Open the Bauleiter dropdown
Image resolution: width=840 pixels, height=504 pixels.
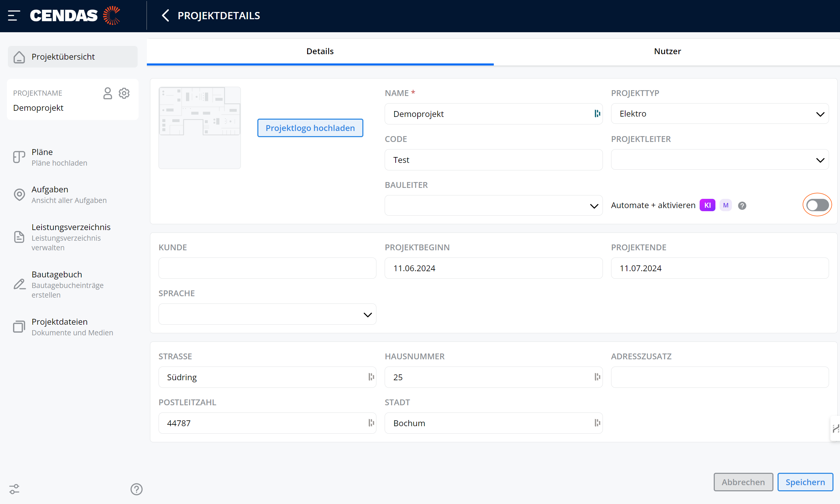click(x=493, y=205)
